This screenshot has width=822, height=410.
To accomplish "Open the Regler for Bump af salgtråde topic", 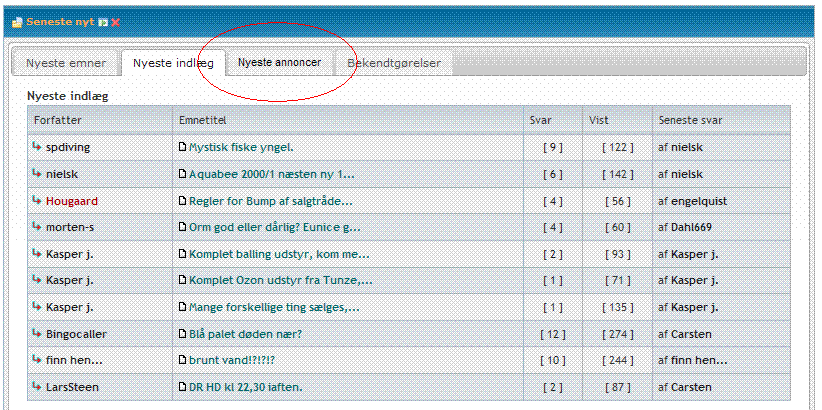I will [271, 201].
